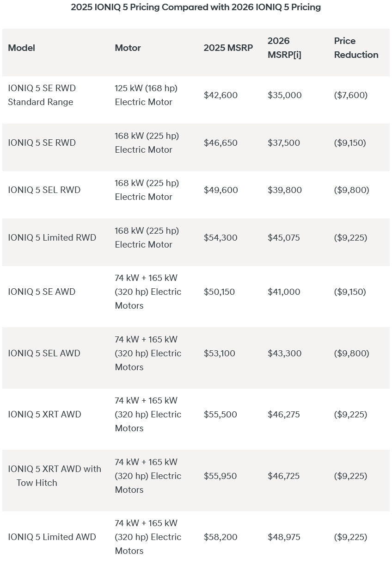The width and height of the screenshot is (392, 565).
Task: Click the 2025 MSRP column header
Action: click(228, 48)
